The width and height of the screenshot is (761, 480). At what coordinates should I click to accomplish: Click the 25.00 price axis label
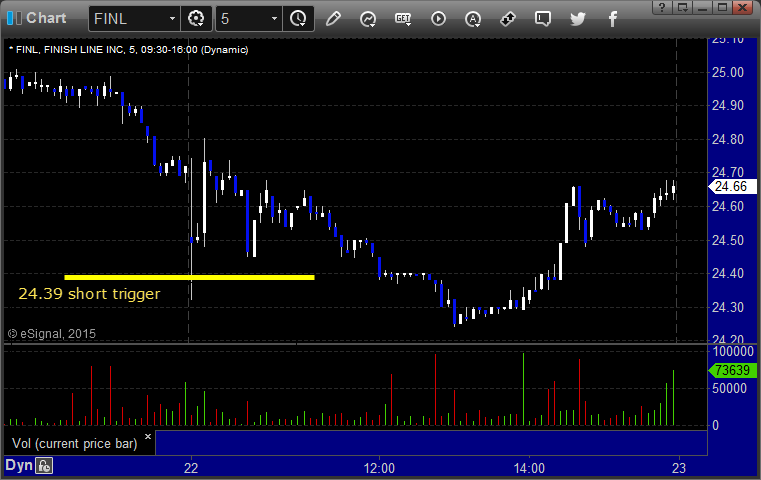point(728,72)
